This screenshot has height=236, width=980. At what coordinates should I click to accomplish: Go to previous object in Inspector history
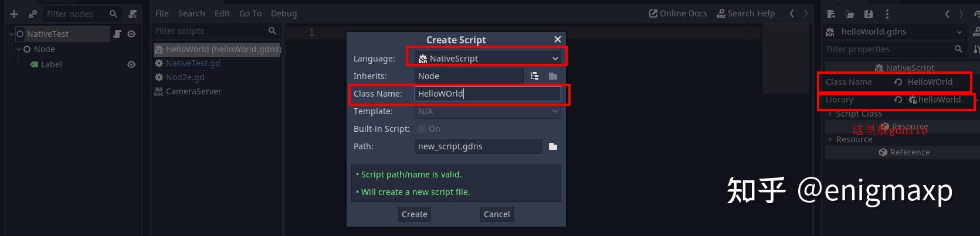point(947,14)
